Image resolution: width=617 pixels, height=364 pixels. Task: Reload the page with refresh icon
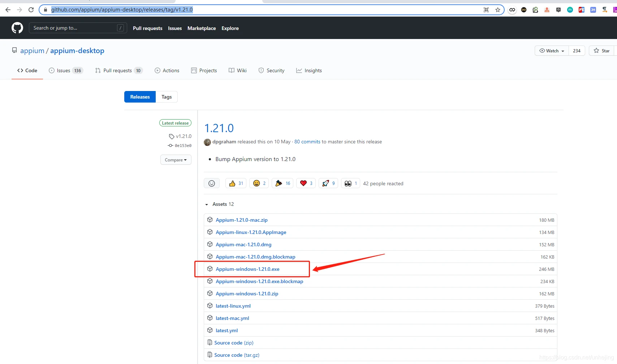[x=31, y=10]
